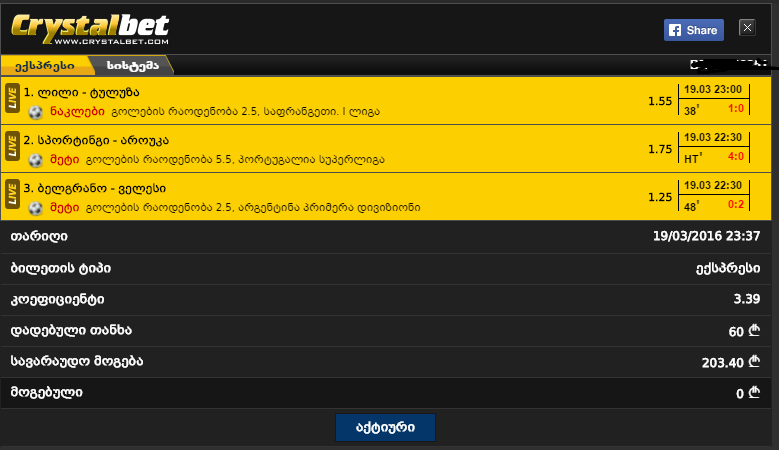Click the 1.25 odds value
This screenshot has height=450, width=779.
point(660,197)
